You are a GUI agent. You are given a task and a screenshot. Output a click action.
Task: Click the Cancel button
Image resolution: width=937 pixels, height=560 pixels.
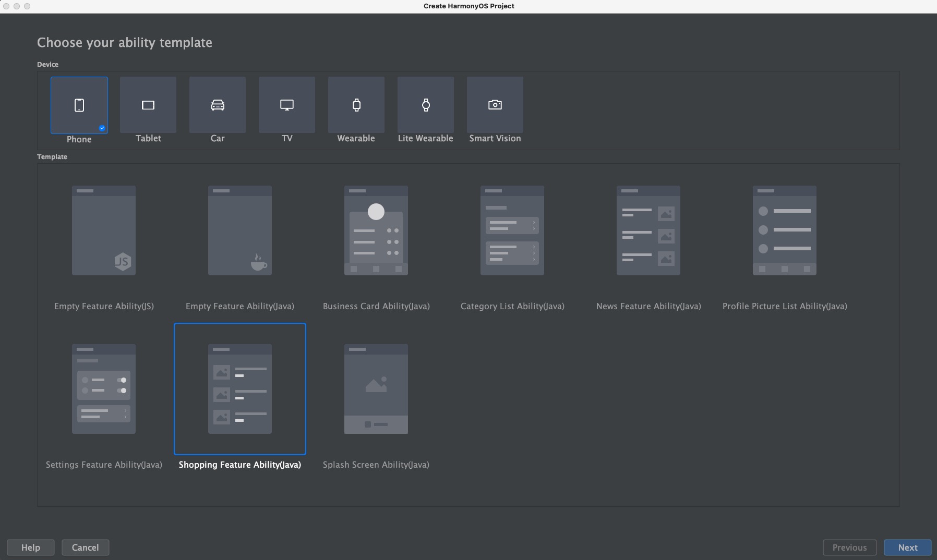pyautogui.click(x=85, y=547)
